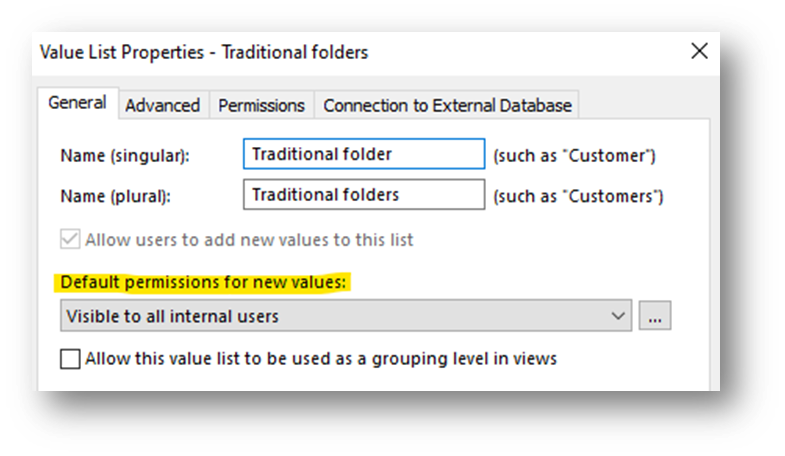Viewport: 785px width, 456px height.
Task: Switch to the Advanced tab
Action: [162, 105]
